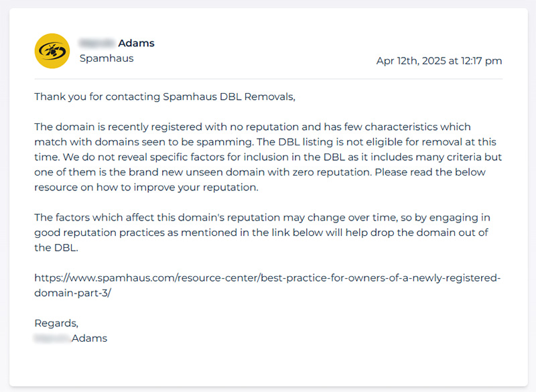Click 'resource on how to improve your reputation' line

pyautogui.click(x=146, y=187)
